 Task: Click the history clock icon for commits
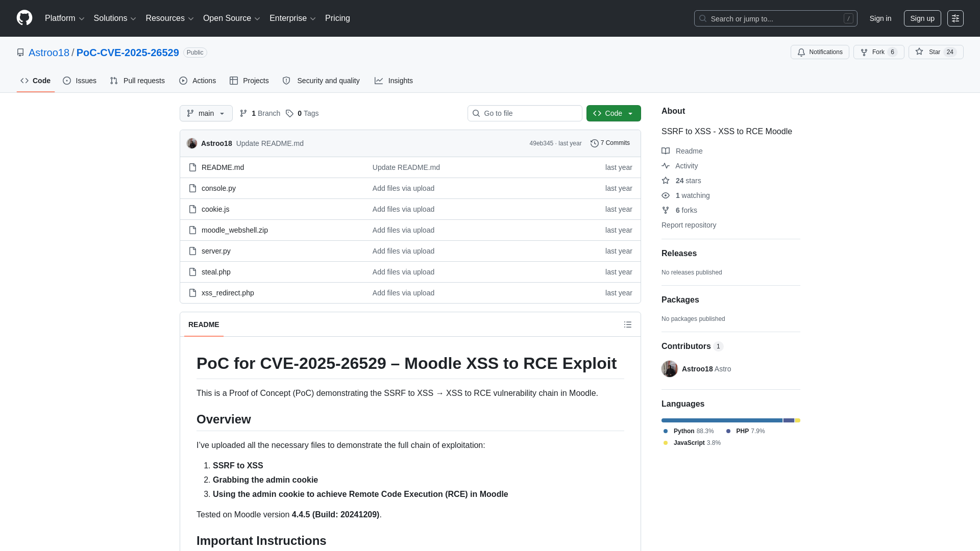click(595, 143)
